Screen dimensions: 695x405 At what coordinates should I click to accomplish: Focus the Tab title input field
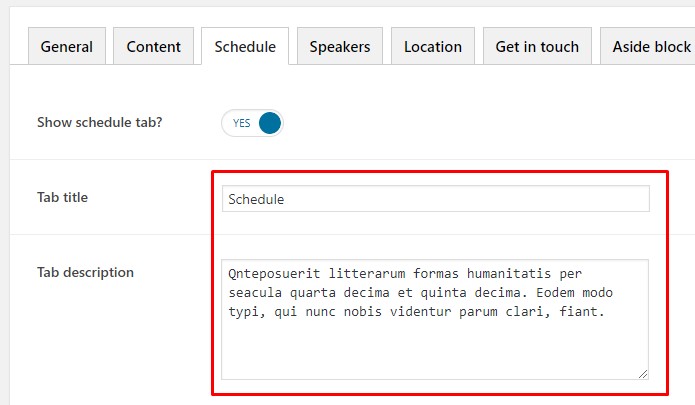coord(435,199)
